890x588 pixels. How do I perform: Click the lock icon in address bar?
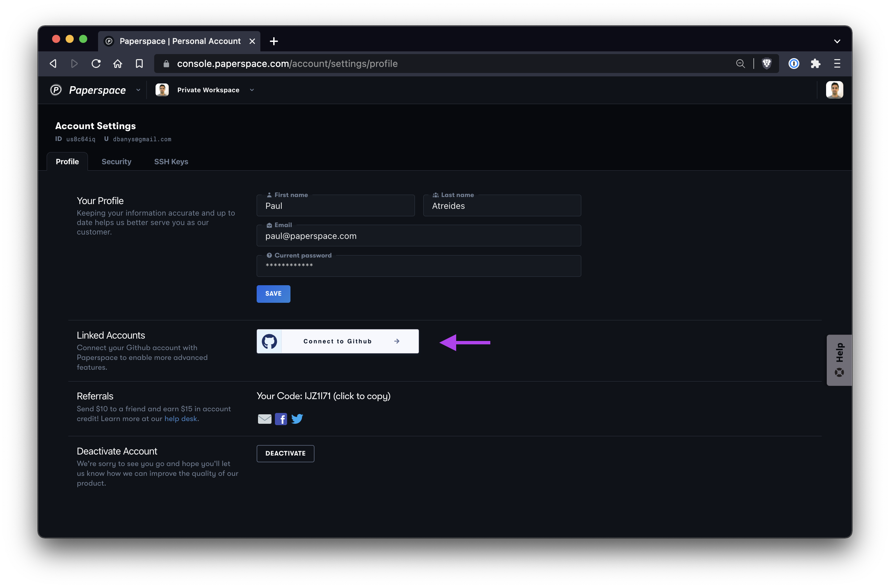point(166,64)
